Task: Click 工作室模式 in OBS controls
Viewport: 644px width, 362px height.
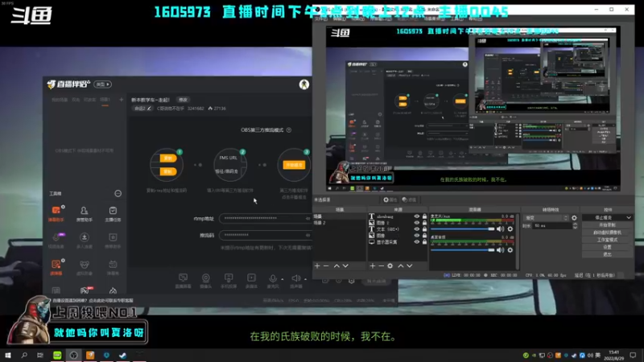Action: 607,240
